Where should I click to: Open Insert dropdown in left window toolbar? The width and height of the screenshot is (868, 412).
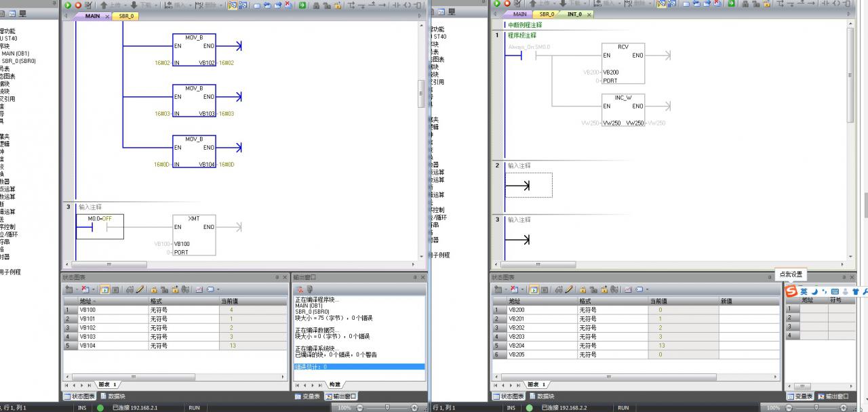(x=191, y=5)
